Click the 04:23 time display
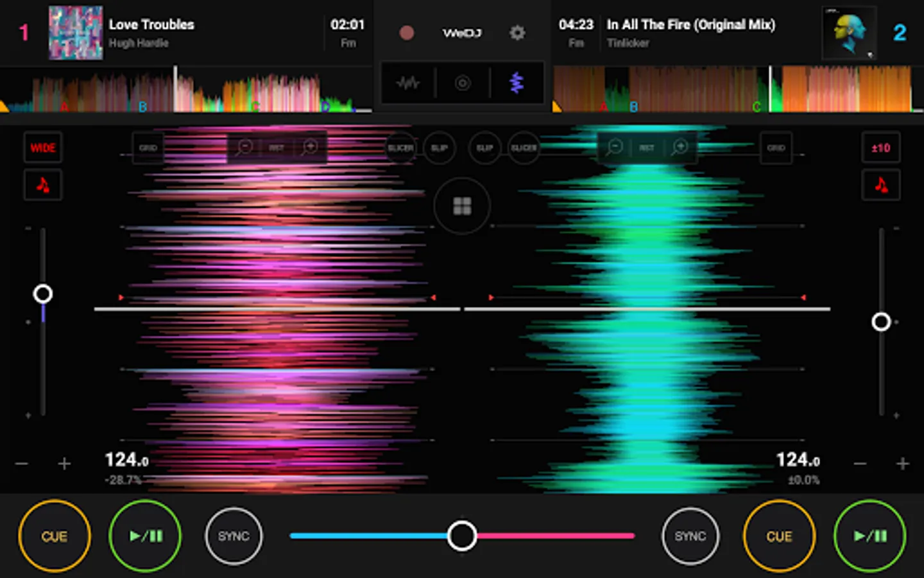The width and height of the screenshot is (924, 578). click(576, 24)
